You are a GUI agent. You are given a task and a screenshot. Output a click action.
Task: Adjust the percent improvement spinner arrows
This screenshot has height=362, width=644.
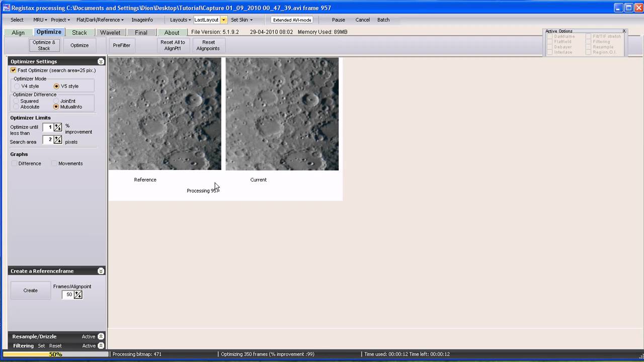[58, 127]
